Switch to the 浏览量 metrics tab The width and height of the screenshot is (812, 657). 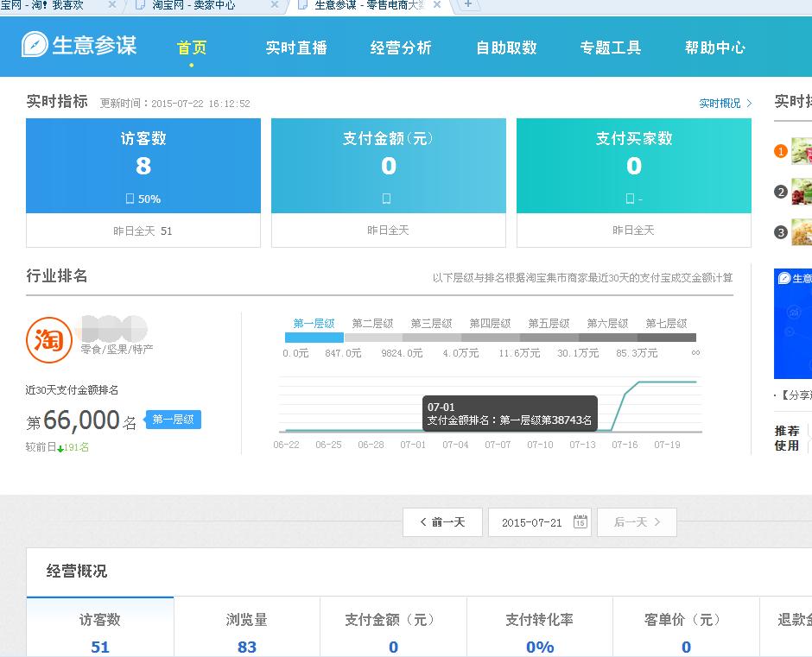point(246,620)
